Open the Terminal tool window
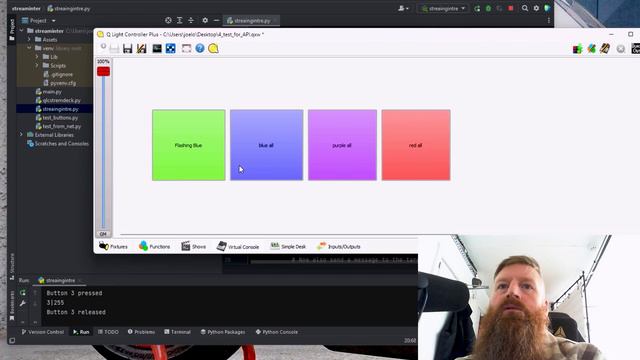Viewport: 640px width, 360px height. click(x=178, y=332)
